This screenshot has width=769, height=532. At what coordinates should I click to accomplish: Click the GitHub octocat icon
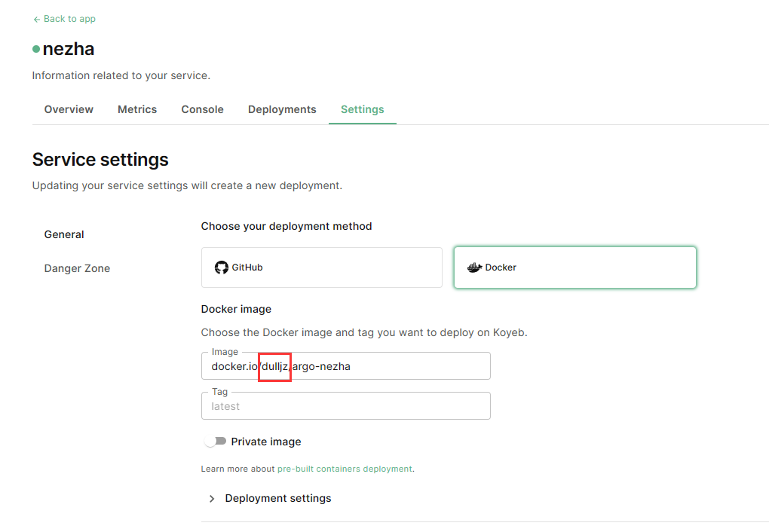[221, 268]
